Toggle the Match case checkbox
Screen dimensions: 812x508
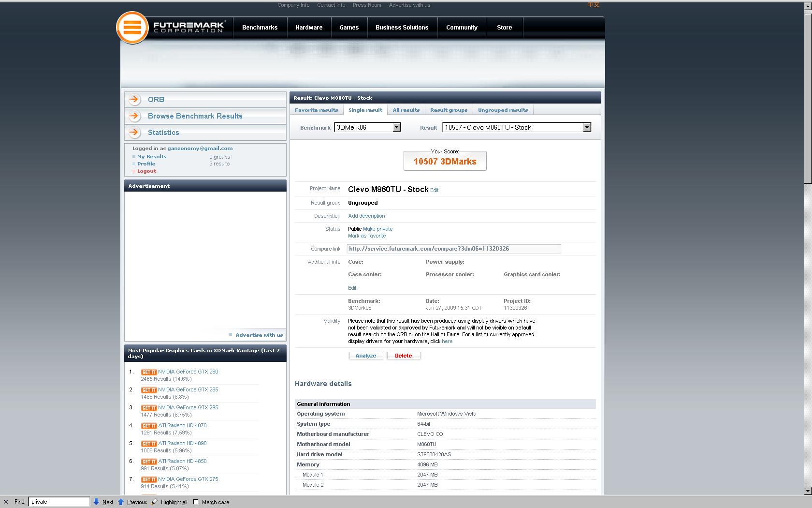coord(196,502)
